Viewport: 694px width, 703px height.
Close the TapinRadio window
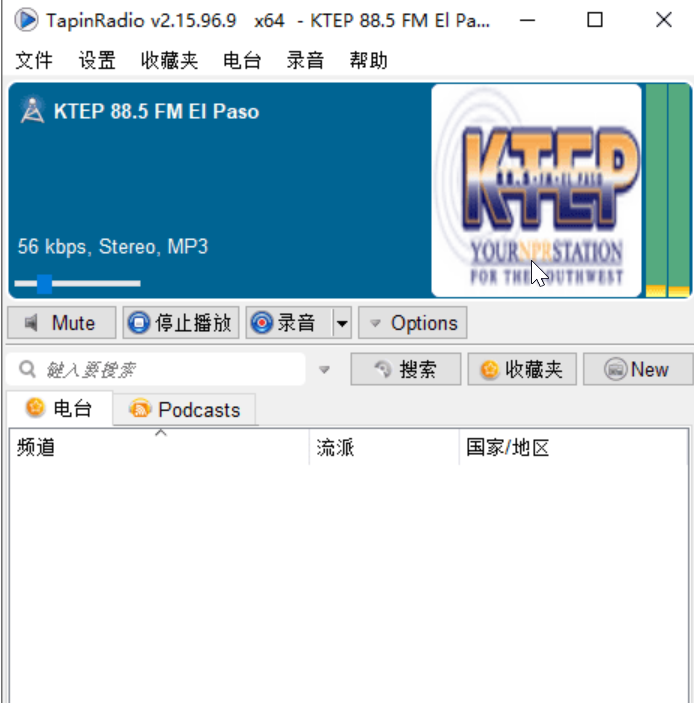pos(664,20)
